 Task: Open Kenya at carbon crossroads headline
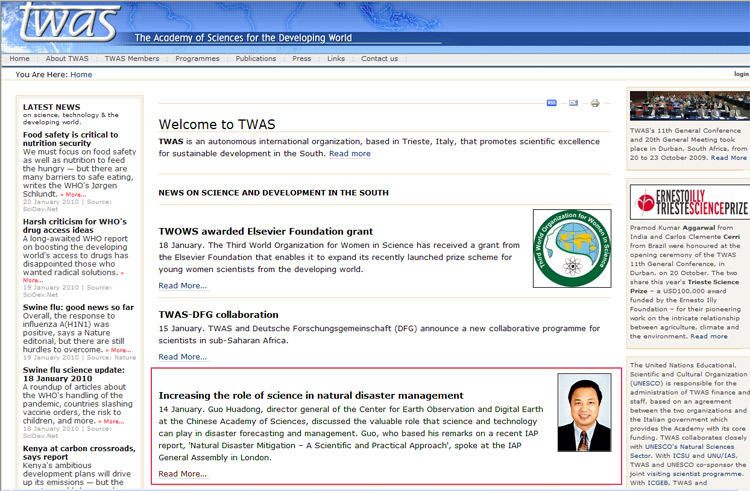(x=79, y=452)
